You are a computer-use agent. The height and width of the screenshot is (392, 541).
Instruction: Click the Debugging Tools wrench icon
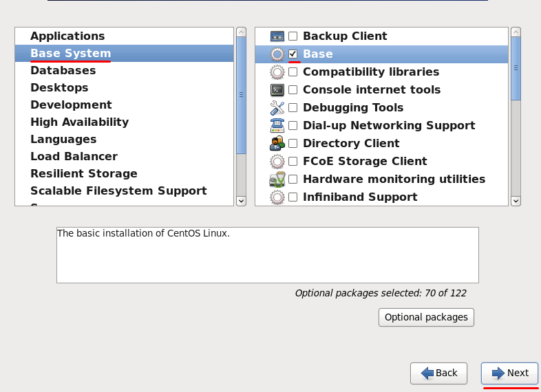click(277, 107)
